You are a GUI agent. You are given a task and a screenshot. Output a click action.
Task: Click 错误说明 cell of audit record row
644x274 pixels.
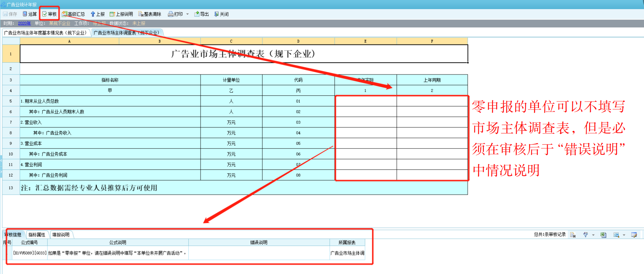[x=259, y=253]
